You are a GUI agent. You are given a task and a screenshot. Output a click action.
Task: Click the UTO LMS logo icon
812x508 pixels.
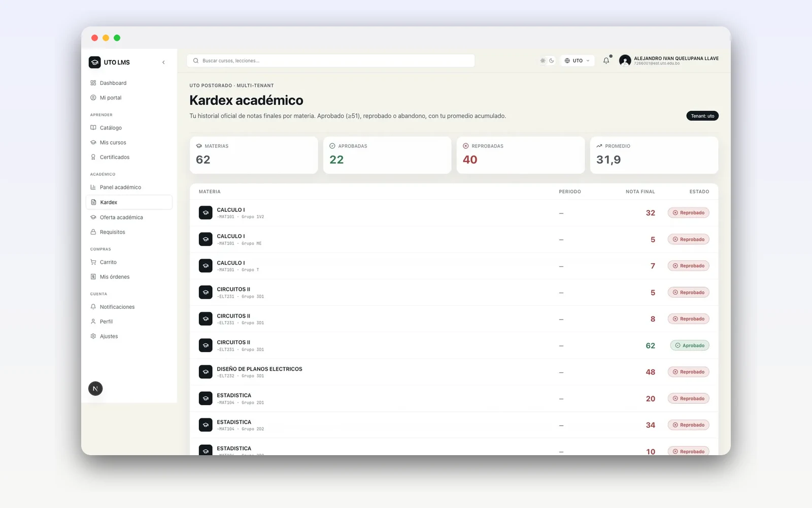pos(94,62)
